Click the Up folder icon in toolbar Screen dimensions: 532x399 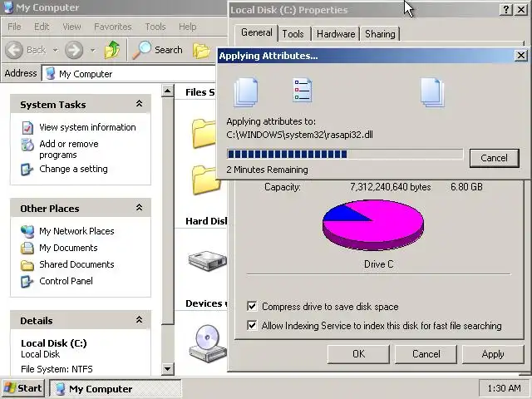click(112, 50)
